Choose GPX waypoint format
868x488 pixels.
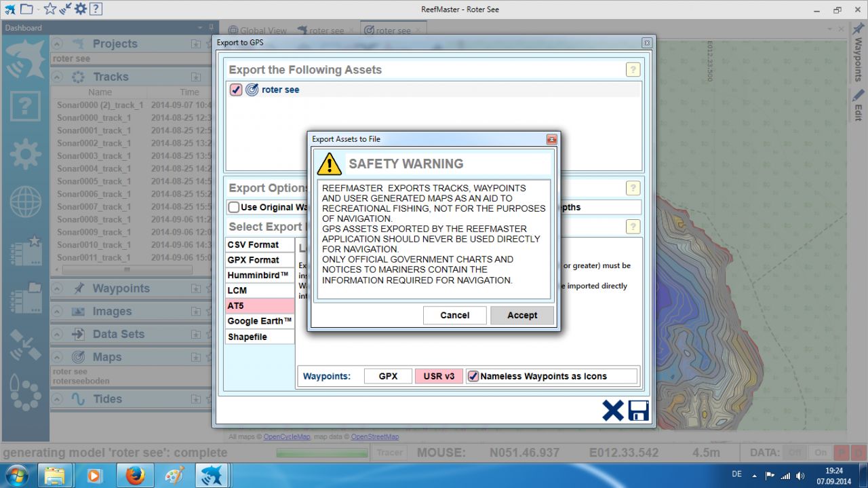click(x=388, y=376)
